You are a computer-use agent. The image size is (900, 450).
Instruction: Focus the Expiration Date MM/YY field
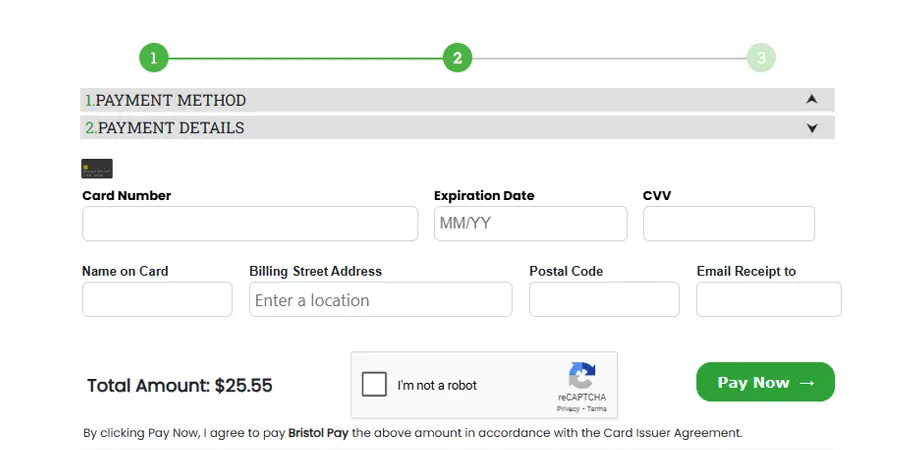(x=531, y=224)
